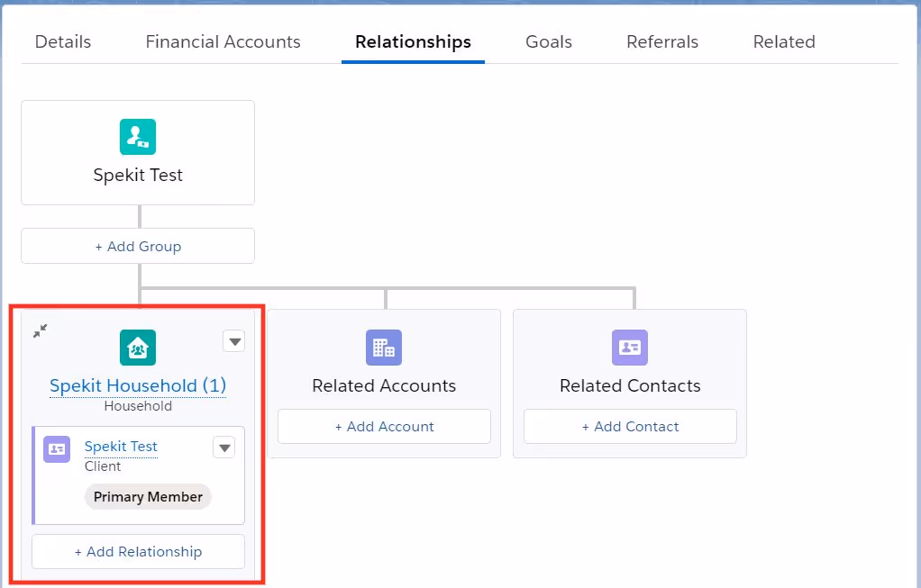Open the Spekit Household (1) link
This screenshot has width=921, height=588.
pos(138,385)
